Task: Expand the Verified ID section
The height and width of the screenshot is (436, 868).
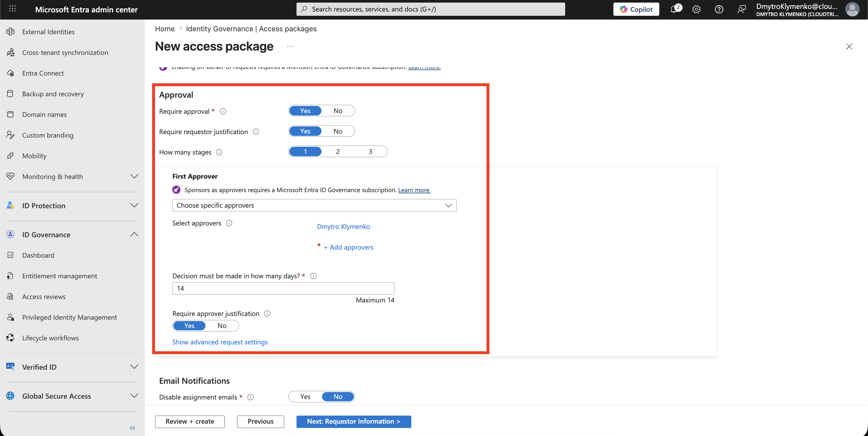Action: click(134, 366)
